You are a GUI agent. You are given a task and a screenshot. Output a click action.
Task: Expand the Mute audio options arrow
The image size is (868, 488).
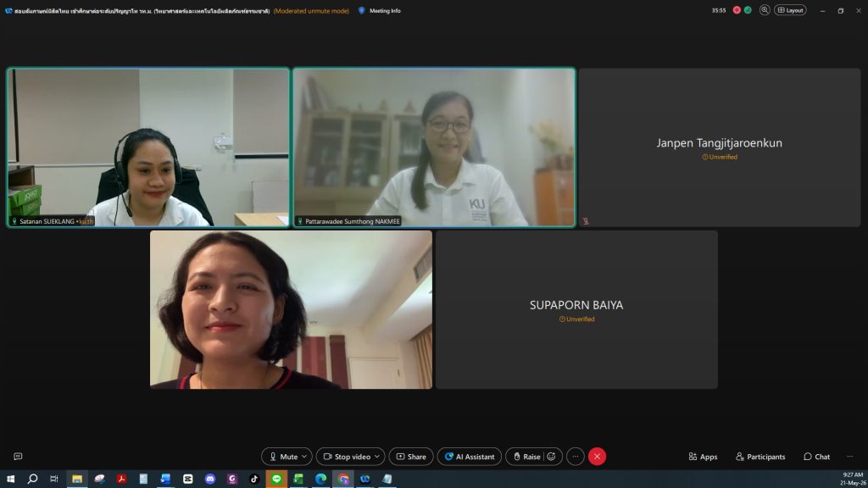(x=304, y=457)
